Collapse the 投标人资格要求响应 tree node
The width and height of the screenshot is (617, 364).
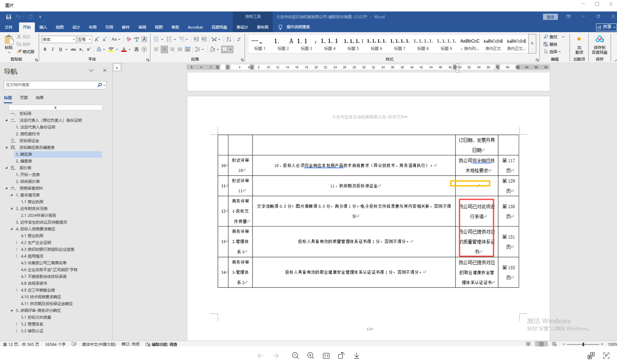point(12,229)
